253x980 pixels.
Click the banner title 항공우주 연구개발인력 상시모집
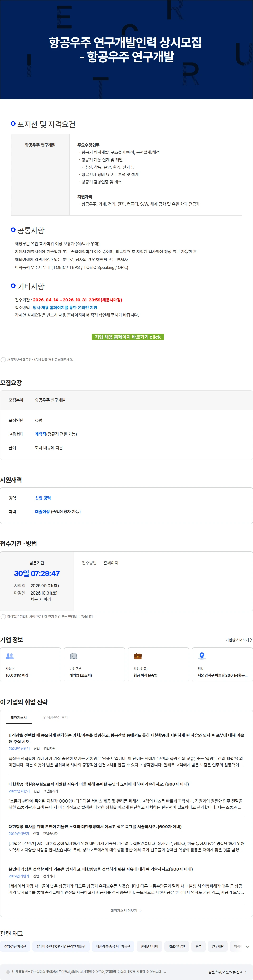[125, 42]
